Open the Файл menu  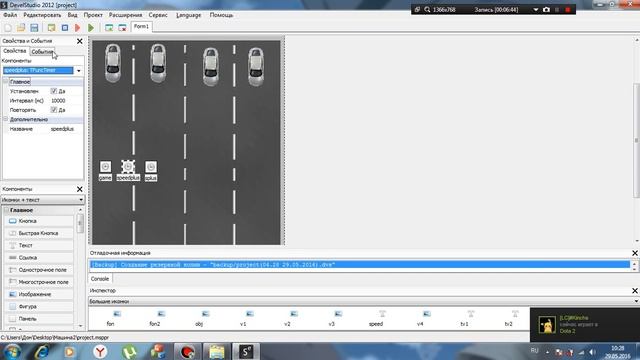coord(10,15)
